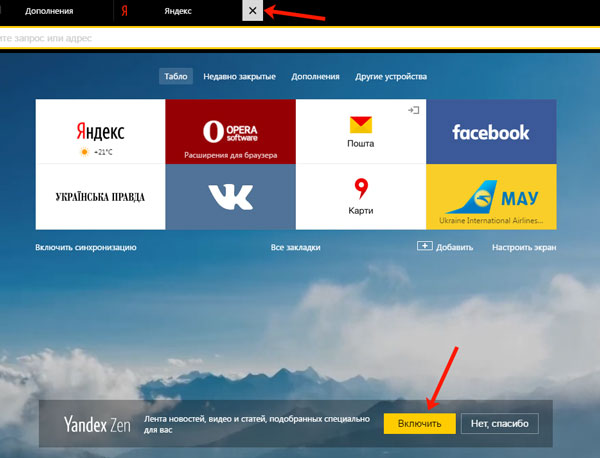Select the Табло section
The height and width of the screenshot is (458, 600).
(176, 76)
